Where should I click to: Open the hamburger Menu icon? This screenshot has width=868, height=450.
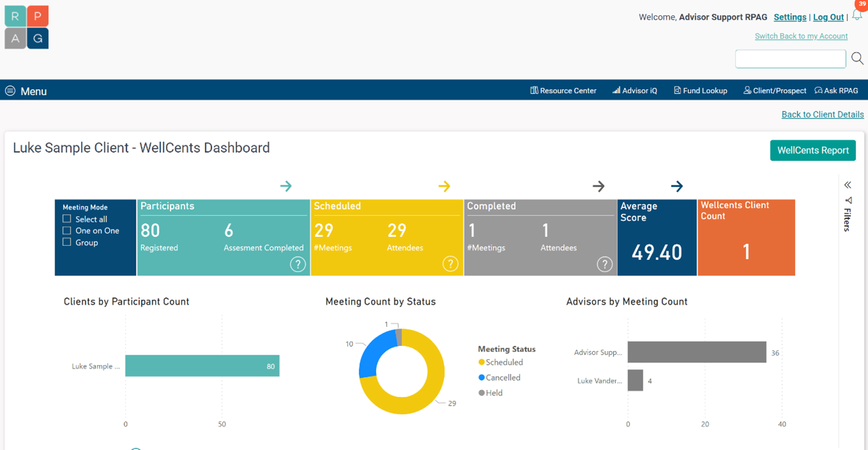(x=10, y=91)
